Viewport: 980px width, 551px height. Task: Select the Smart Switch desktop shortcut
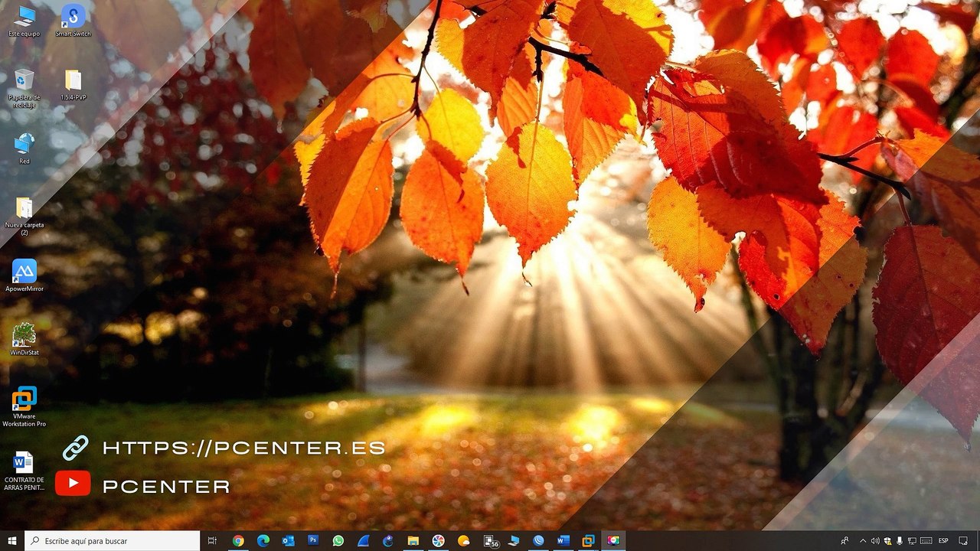tap(73, 21)
